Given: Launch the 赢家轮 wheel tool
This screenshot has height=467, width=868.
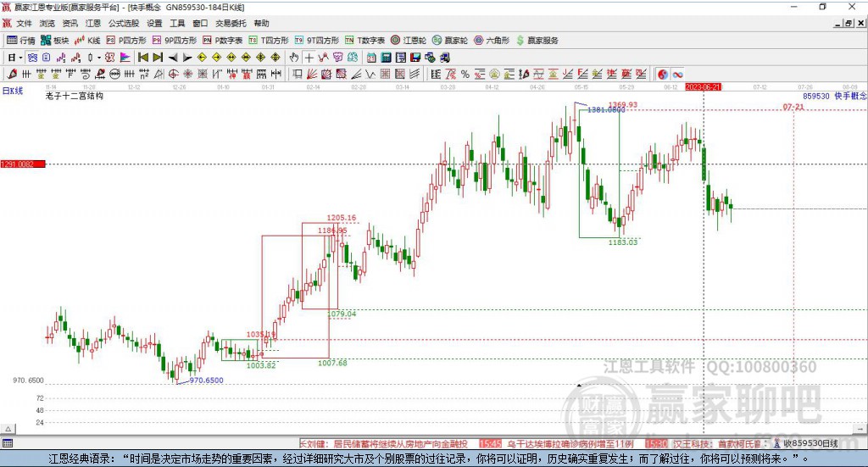Looking at the screenshot, I should (x=450, y=41).
